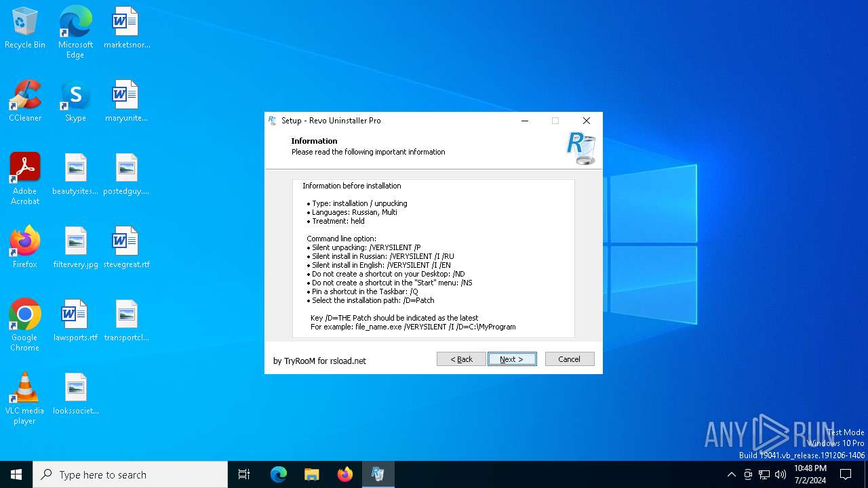This screenshot has width=868, height=488.
Task: Click the "Information before installation" heading line
Action: coord(352,186)
